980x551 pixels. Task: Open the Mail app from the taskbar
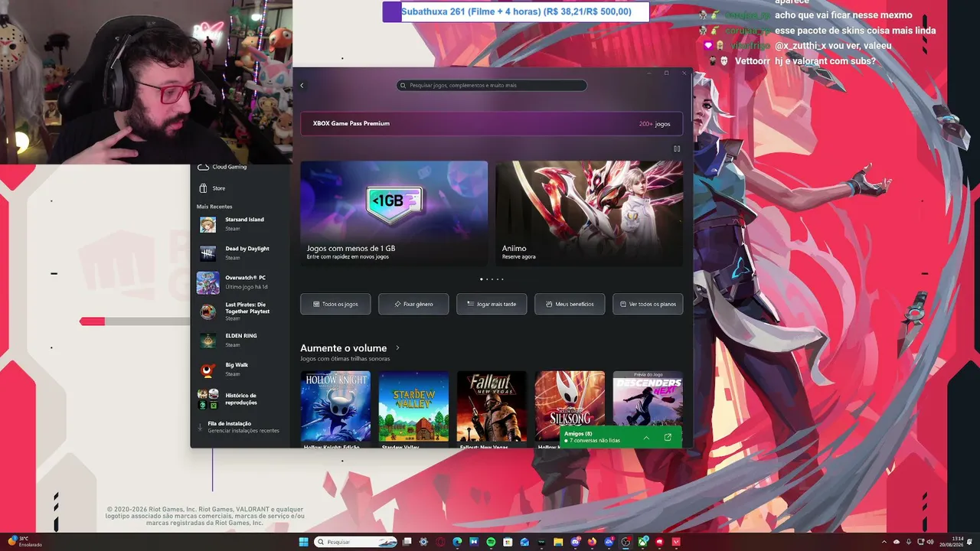524,542
